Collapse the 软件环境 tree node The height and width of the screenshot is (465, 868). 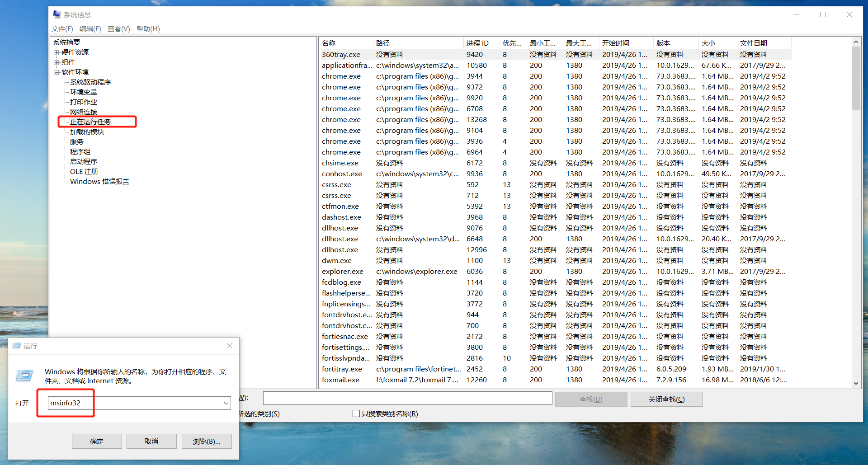click(57, 72)
